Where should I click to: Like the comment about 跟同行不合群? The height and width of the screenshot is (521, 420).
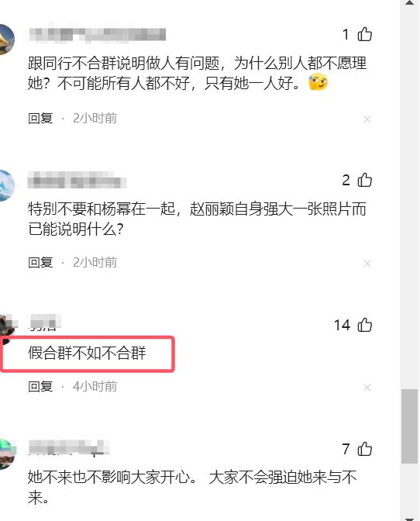pos(364,34)
